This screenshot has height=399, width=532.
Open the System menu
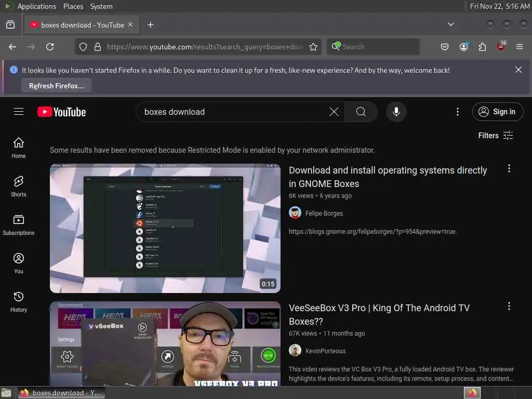(101, 6)
